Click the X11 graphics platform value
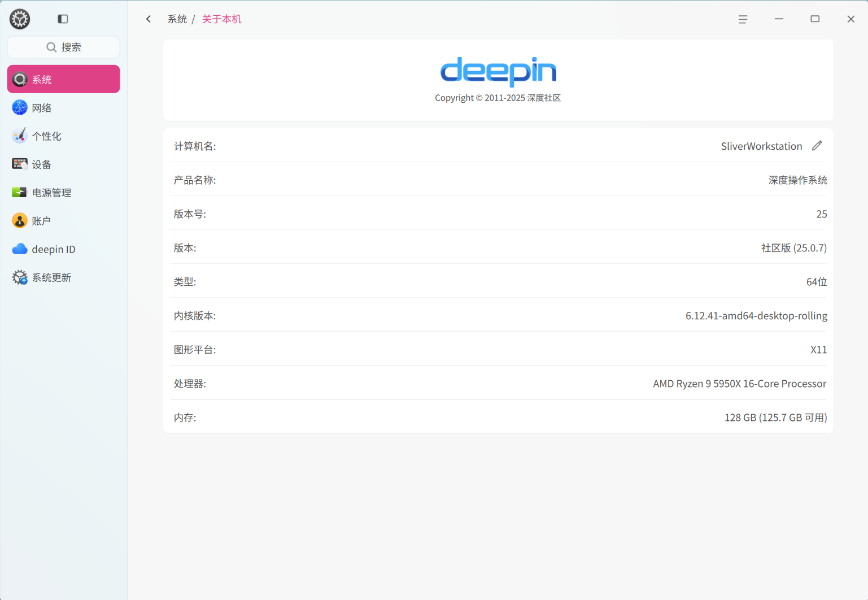The width and height of the screenshot is (868, 600). (818, 349)
